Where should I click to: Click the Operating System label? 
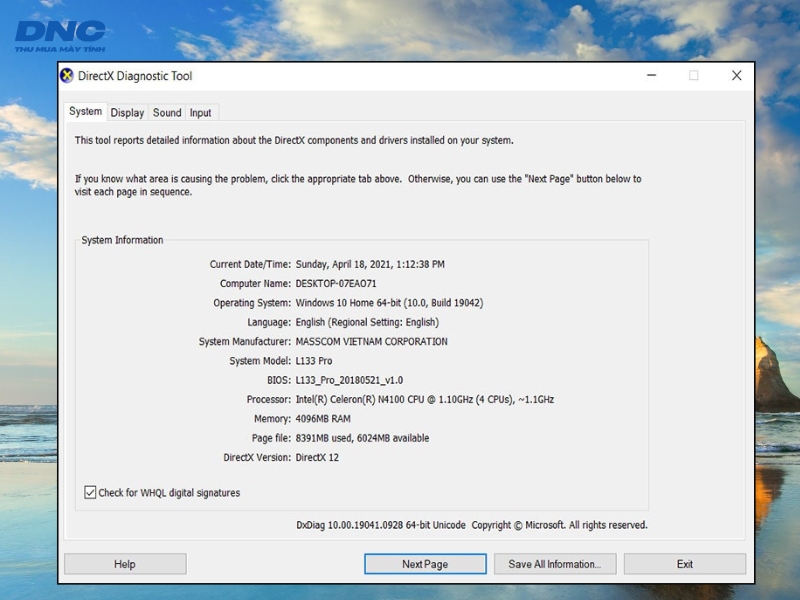(x=252, y=303)
